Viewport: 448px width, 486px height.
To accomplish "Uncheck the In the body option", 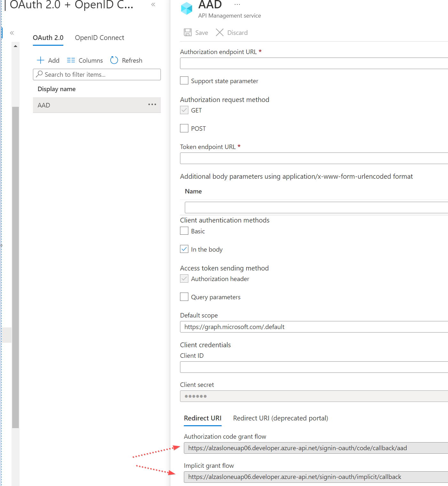I will (184, 249).
